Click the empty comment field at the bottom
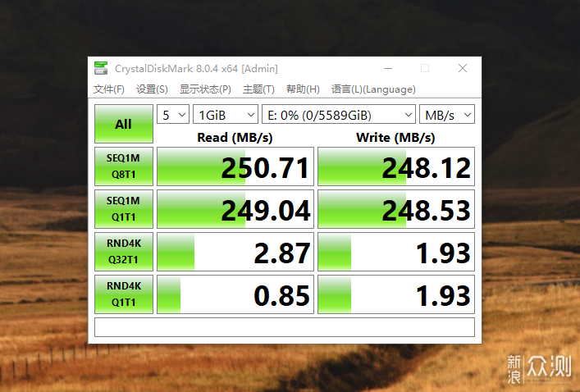This screenshot has width=580, height=392. (285, 327)
